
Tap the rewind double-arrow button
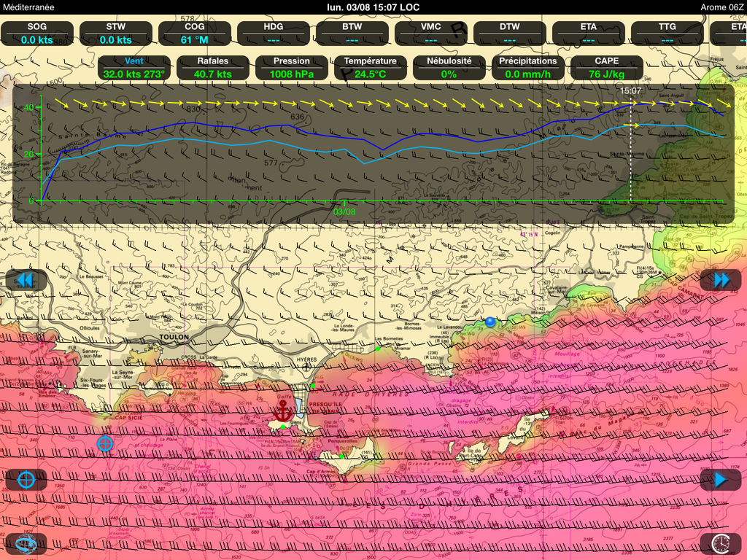coord(26,280)
